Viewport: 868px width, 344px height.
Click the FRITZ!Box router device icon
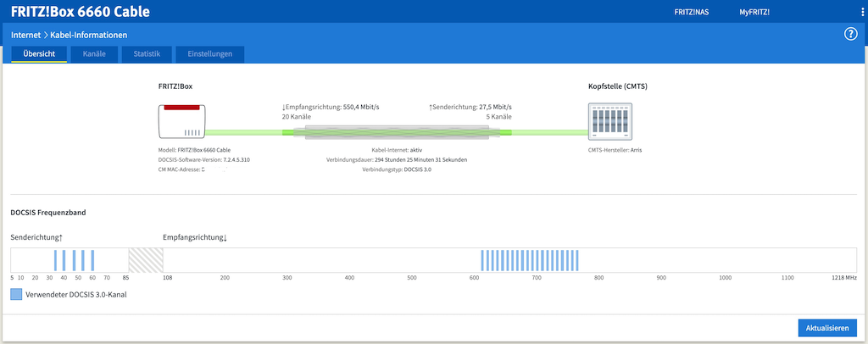coord(181,121)
